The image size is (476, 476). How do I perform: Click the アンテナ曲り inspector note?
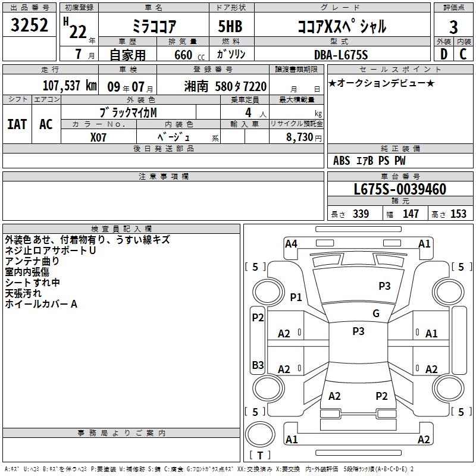pos(32,261)
